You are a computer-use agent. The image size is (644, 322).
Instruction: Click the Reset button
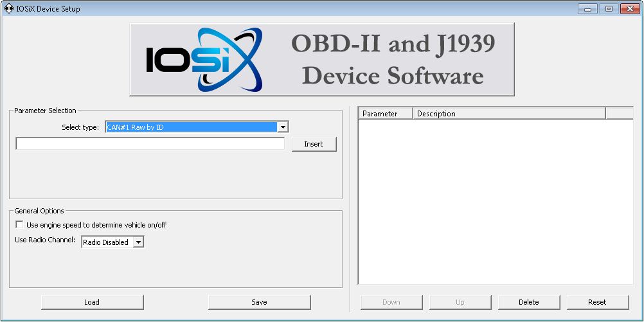point(597,302)
